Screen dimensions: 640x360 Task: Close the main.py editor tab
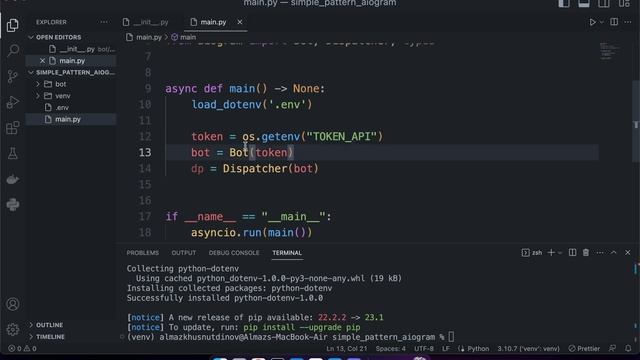point(240,22)
